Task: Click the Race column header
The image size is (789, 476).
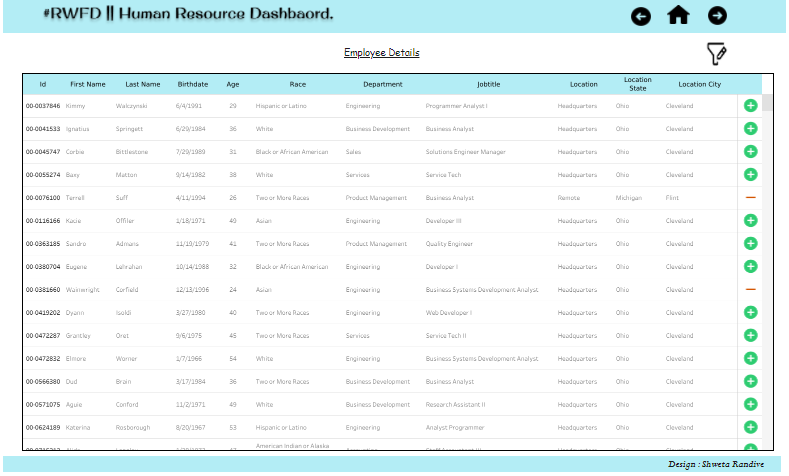Action: (297, 85)
